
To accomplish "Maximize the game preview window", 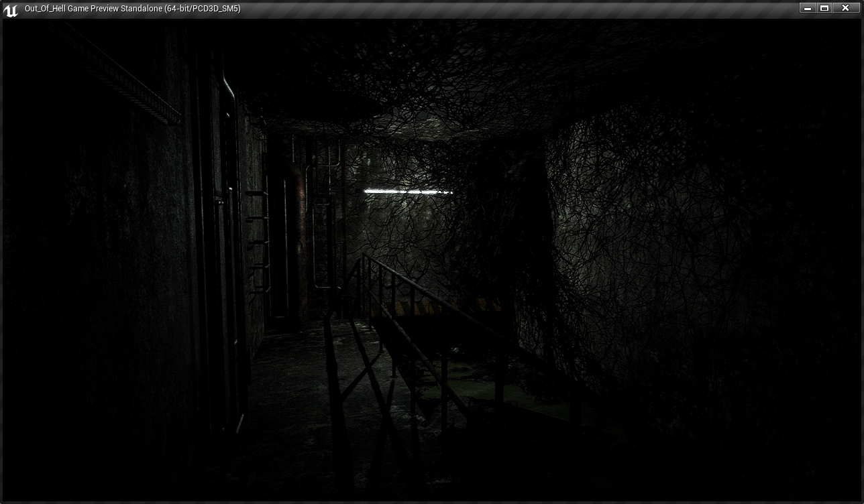I will 824,8.
